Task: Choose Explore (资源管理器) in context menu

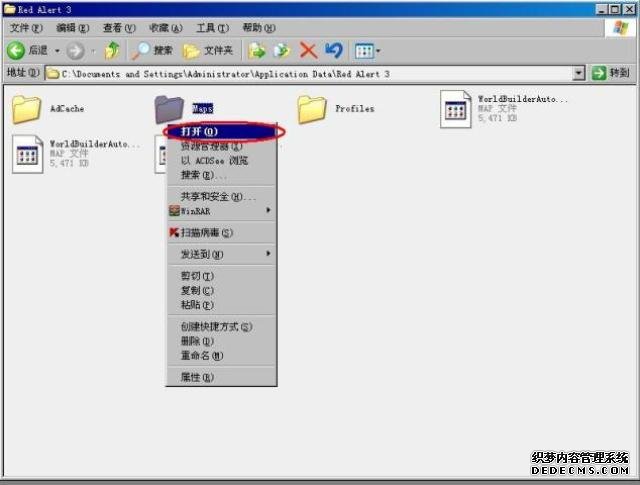Action: pyautogui.click(x=222, y=146)
